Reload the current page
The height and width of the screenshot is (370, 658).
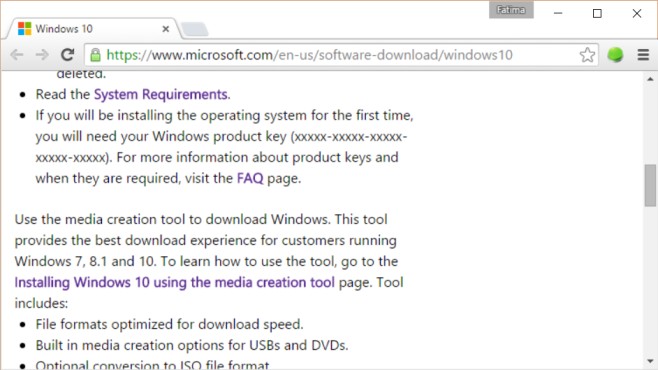[68, 55]
